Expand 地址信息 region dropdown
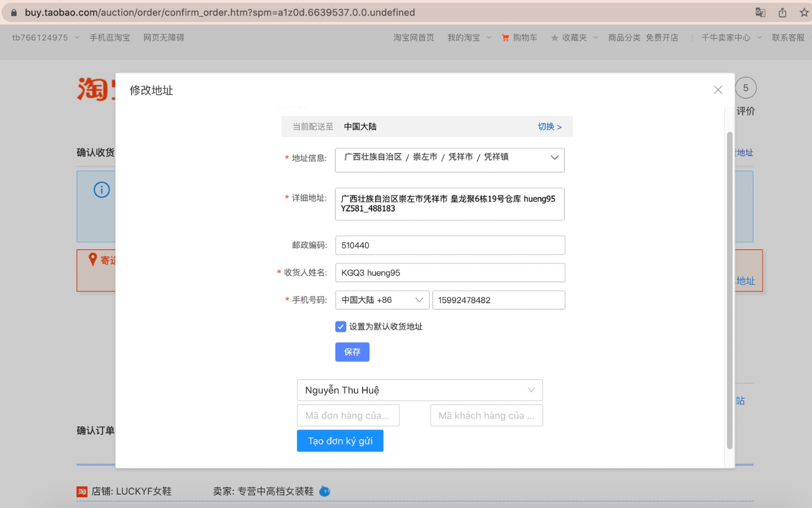This screenshot has width=812, height=508. (x=450, y=161)
